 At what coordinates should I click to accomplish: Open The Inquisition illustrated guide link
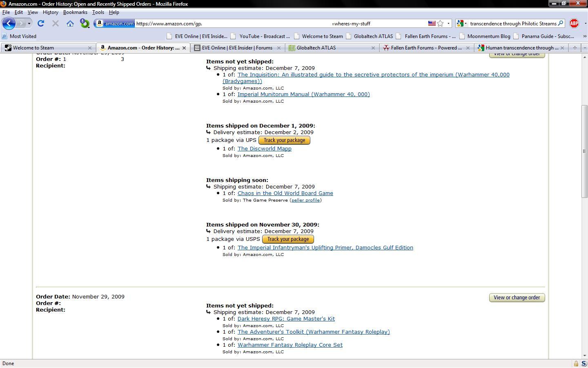point(366,78)
